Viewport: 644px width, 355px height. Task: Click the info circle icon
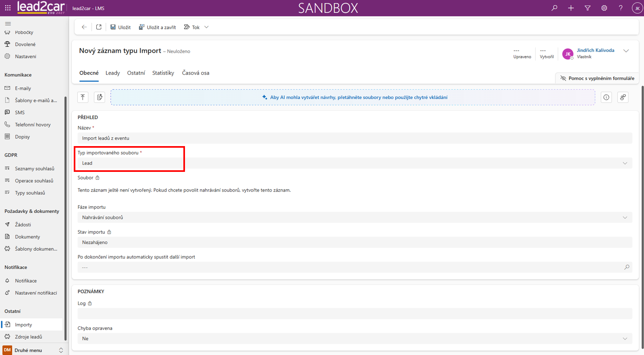[x=606, y=97]
